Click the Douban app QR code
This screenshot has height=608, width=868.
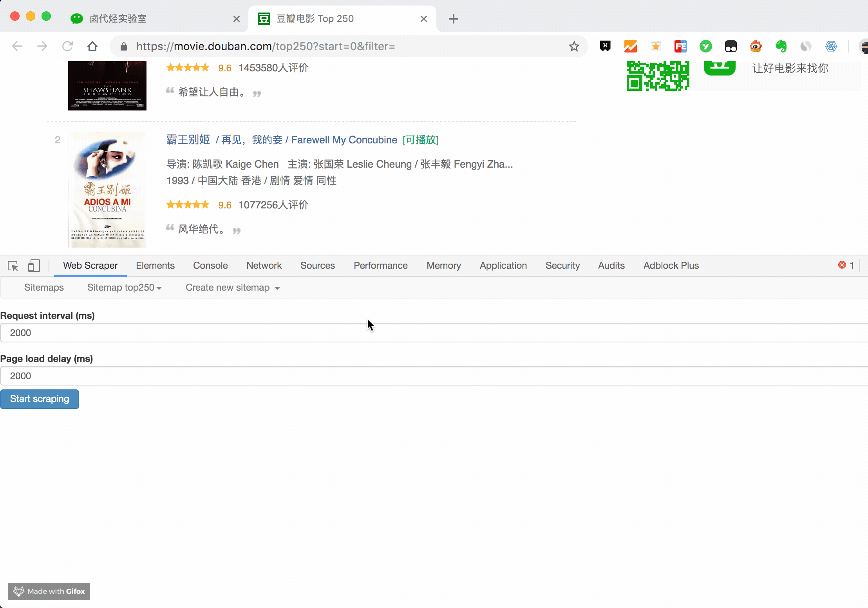(x=658, y=76)
